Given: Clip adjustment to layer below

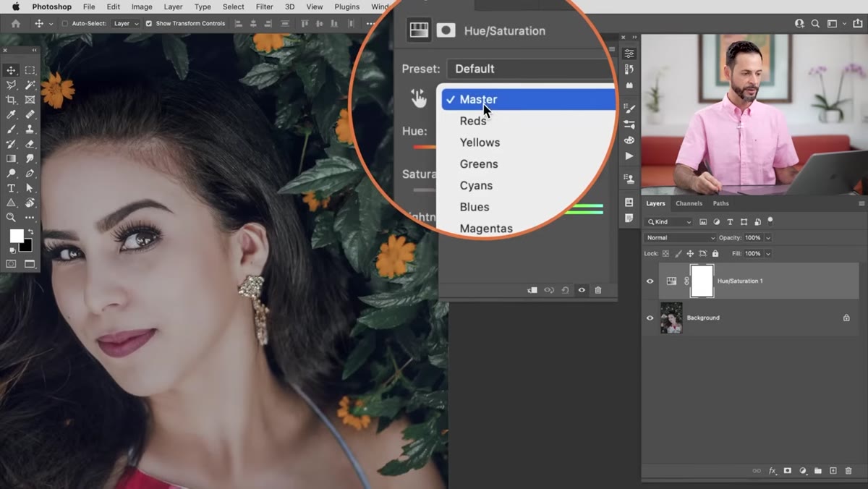Looking at the screenshot, I should 532,290.
